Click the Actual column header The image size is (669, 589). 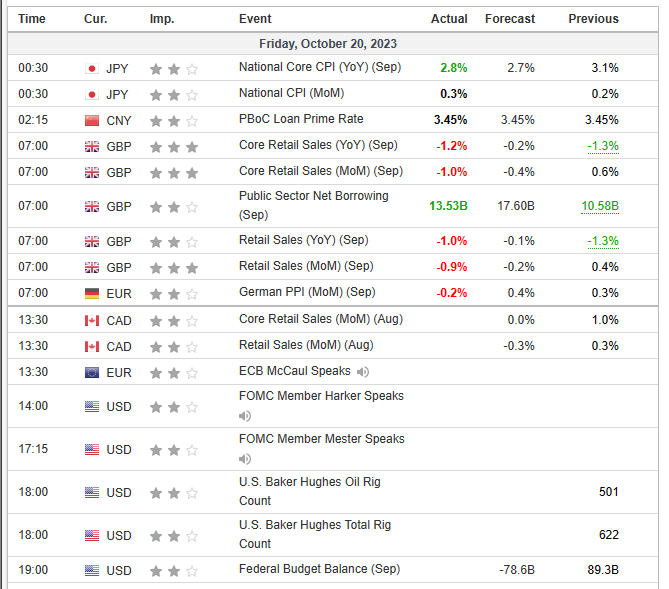pyautogui.click(x=449, y=19)
